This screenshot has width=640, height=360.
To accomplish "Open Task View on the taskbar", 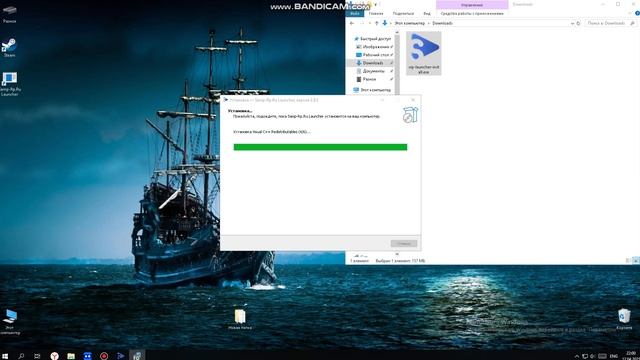I will coord(37,356).
